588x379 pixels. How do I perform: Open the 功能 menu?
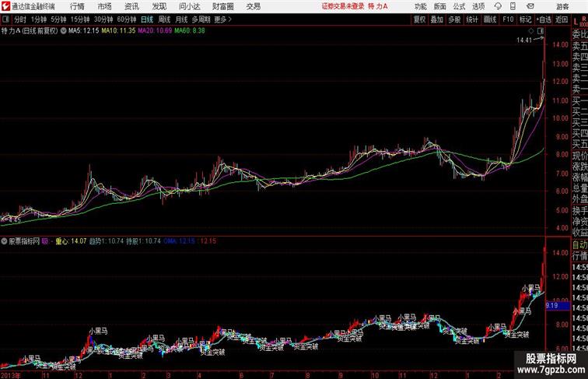(420, 6)
